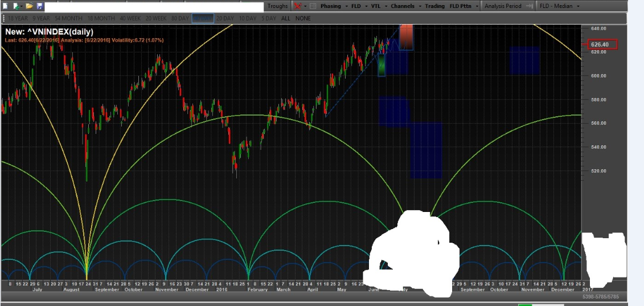Click the Analysis Period button
The height and width of the screenshot is (306, 644).
pyautogui.click(x=503, y=6)
